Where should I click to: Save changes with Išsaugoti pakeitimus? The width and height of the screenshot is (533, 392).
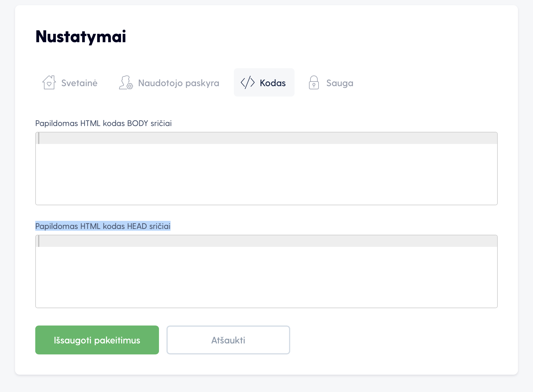click(97, 340)
